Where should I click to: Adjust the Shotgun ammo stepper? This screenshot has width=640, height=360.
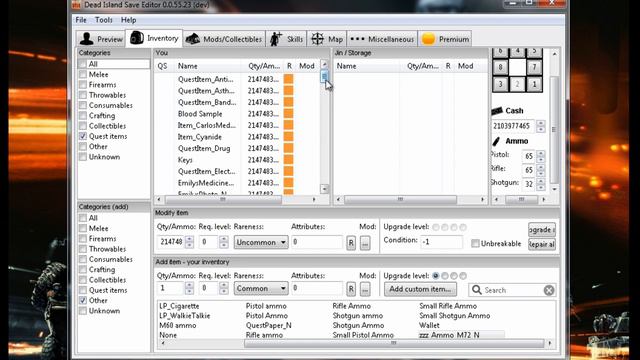click(540, 184)
